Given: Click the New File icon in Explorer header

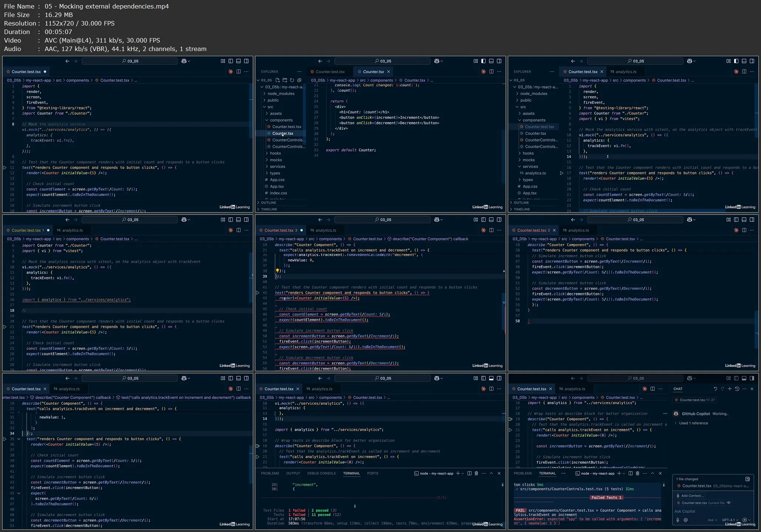Looking at the screenshot, I should pyautogui.click(x=278, y=80).
